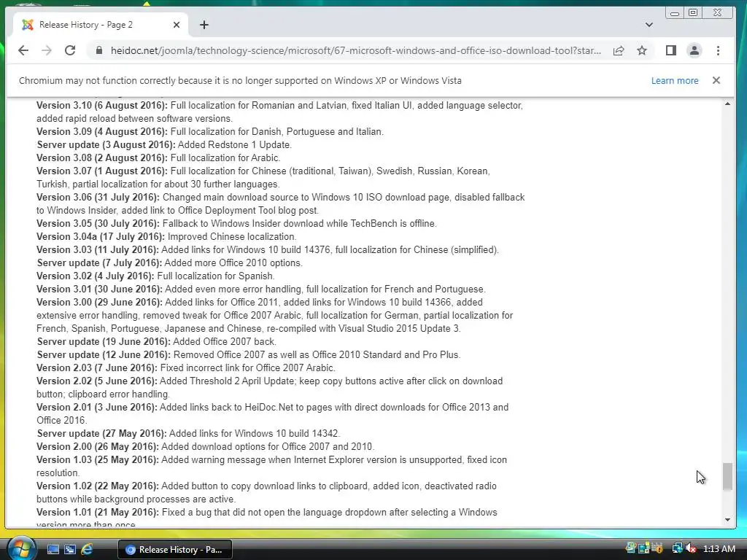The image size is (747, 560).
Task: Click Switch between windows icon
Action: 70,550
